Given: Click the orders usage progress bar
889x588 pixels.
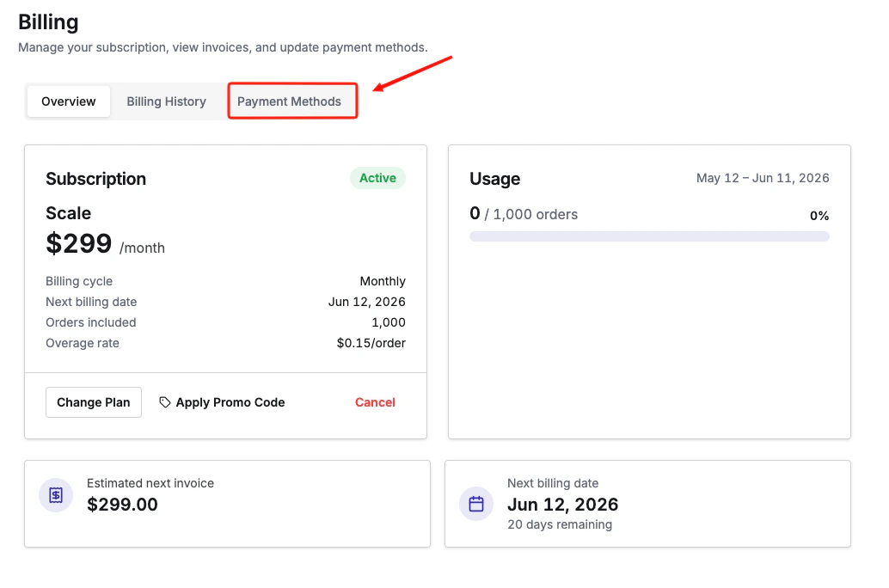Looking at the screenshot, I should tap(649, 236).
